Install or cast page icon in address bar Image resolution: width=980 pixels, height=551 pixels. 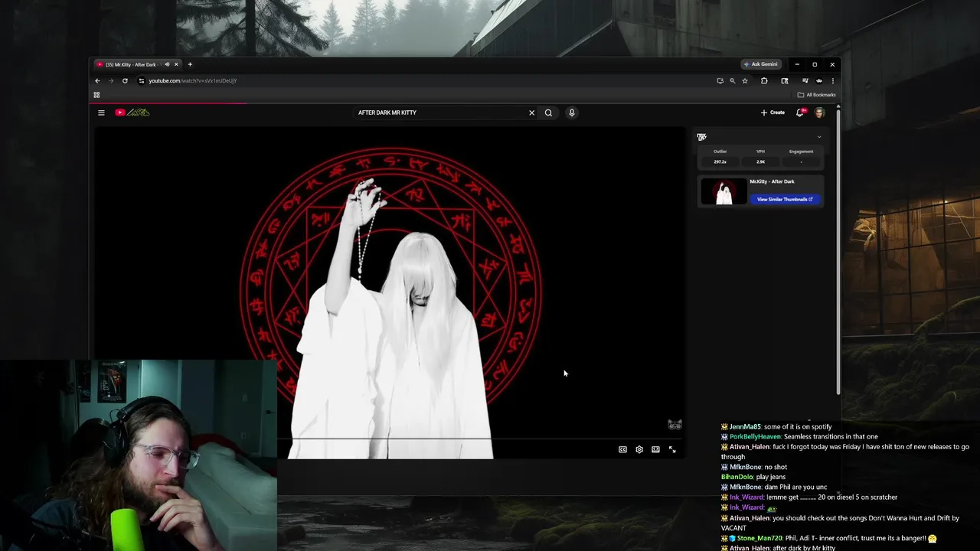(x=720, y=80)
